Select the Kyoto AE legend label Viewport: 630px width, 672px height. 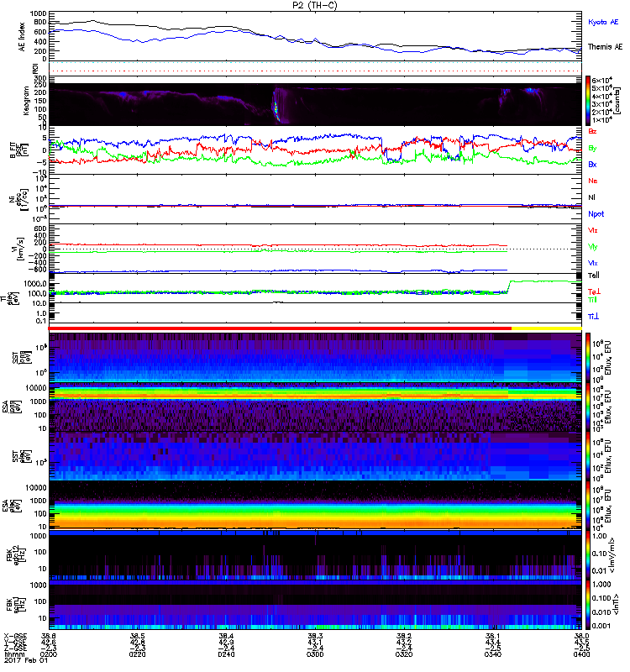pos(603,22)
